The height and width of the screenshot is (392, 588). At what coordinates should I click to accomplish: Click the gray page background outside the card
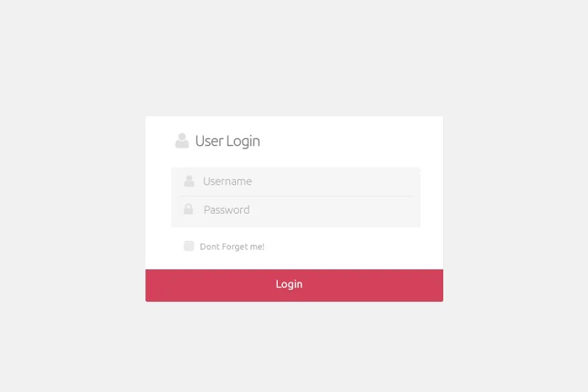click(x=75, y=187)
